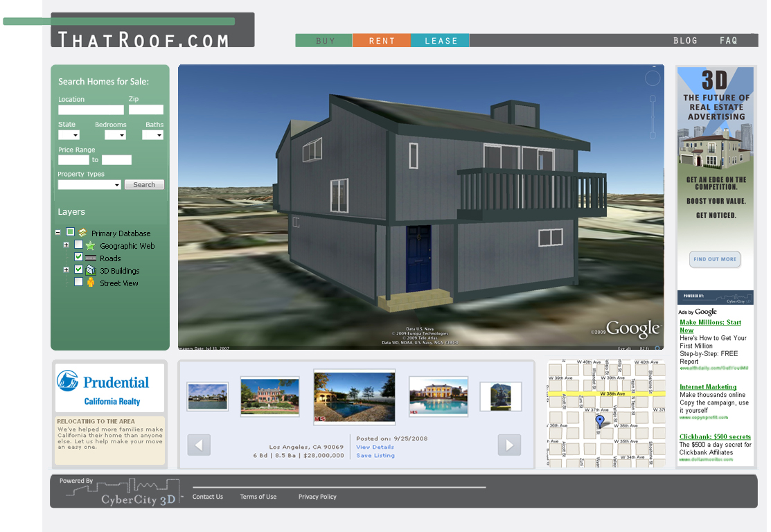This screenshot has height=532, width=771.
Task: Disable the Roads layer checkbox
Action: 79,257
